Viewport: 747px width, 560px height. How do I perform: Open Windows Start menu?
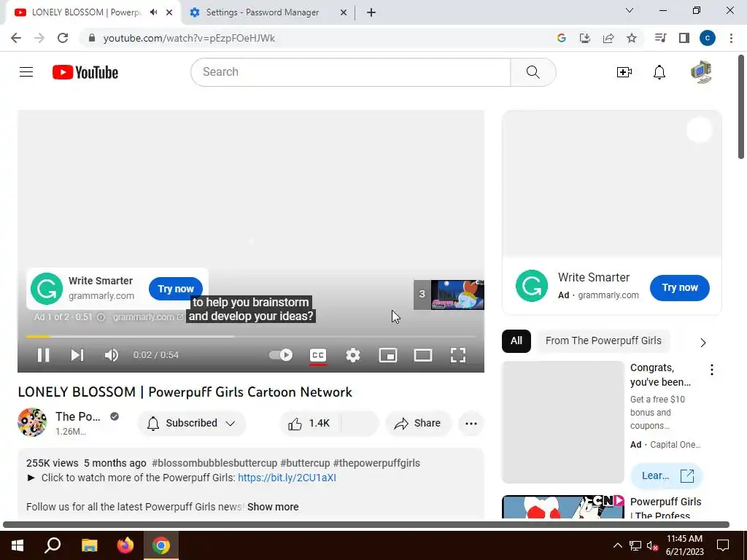pos(18,545)
